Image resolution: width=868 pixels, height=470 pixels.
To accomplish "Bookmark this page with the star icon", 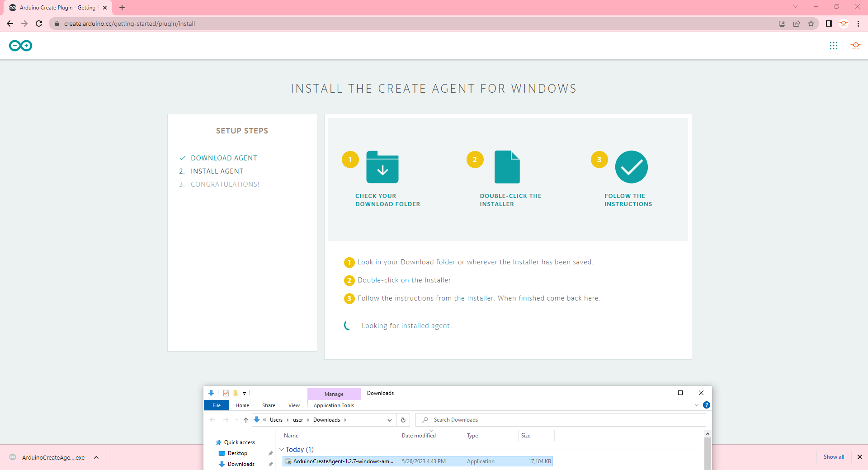I will (x=811, y=23).
